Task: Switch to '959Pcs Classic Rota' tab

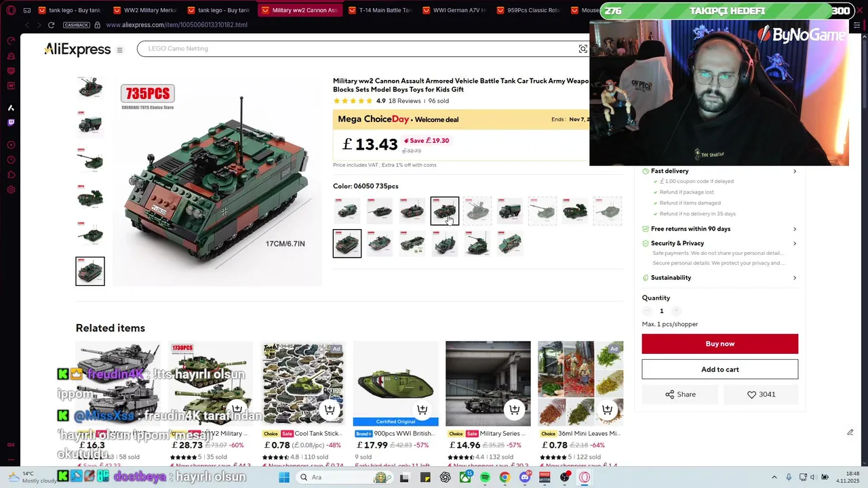Action: tap(528, 10)
